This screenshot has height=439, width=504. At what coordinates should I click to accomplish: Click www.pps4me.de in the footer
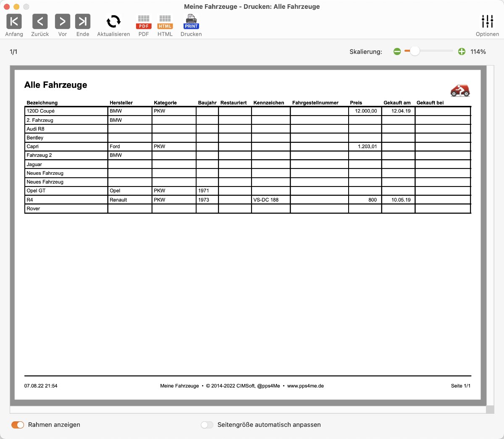pos(305,386)
